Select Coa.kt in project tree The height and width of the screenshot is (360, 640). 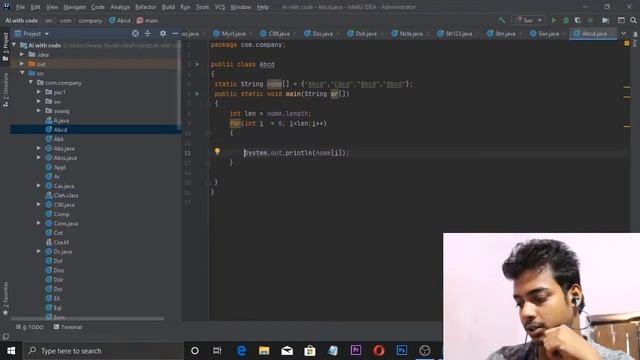[61, 242]
